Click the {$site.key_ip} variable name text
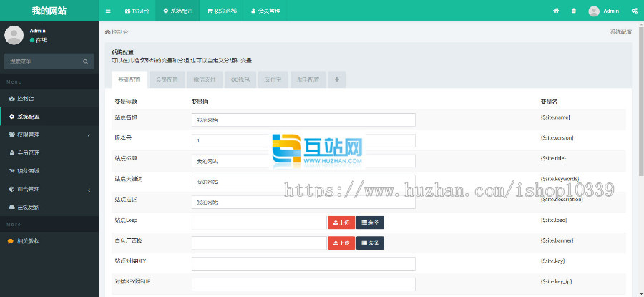 click(557, 281)
